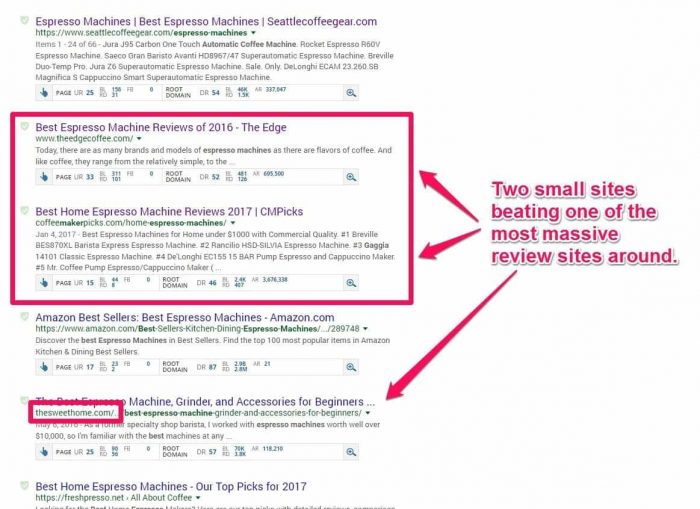Screen dimensions: 700x509
Task: Click hand pointer icon in CMPicks SEO bar
Action: [x=44, y=283]
